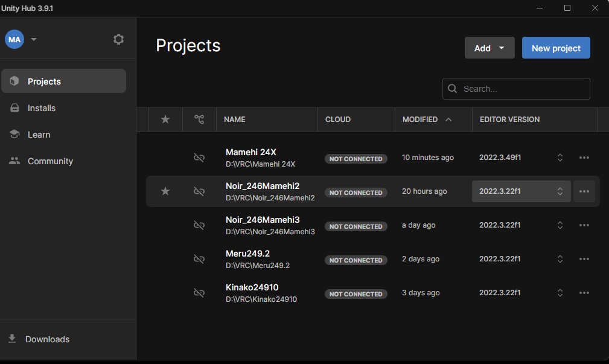This screenshot has height=364, width=609.
Task: Open the Mamehi 24X project
Action: (x=251, y=152)
